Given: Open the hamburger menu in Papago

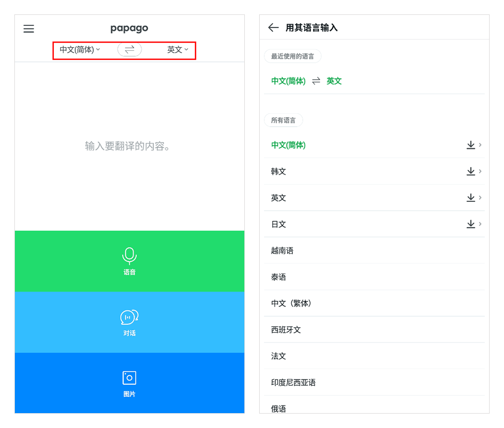Looking at the screenshot, I should pos(29,29).
